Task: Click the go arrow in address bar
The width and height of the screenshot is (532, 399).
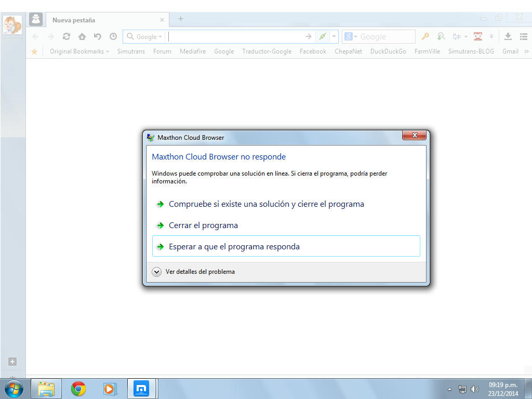Action: coord(308,36)
